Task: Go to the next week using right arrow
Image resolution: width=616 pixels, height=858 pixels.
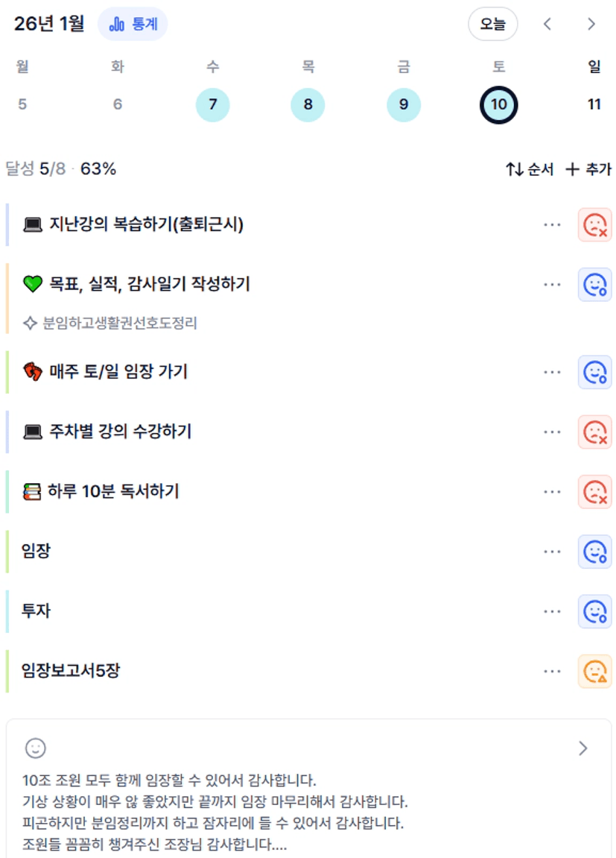Action: tap(591, 25)
